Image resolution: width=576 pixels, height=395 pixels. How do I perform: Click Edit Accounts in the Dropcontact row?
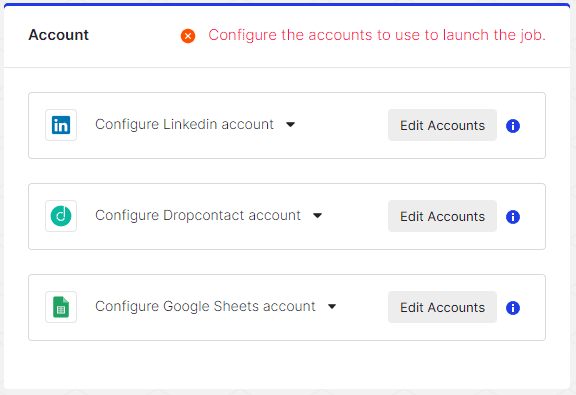pyautogui.click(x=442, y=216)
